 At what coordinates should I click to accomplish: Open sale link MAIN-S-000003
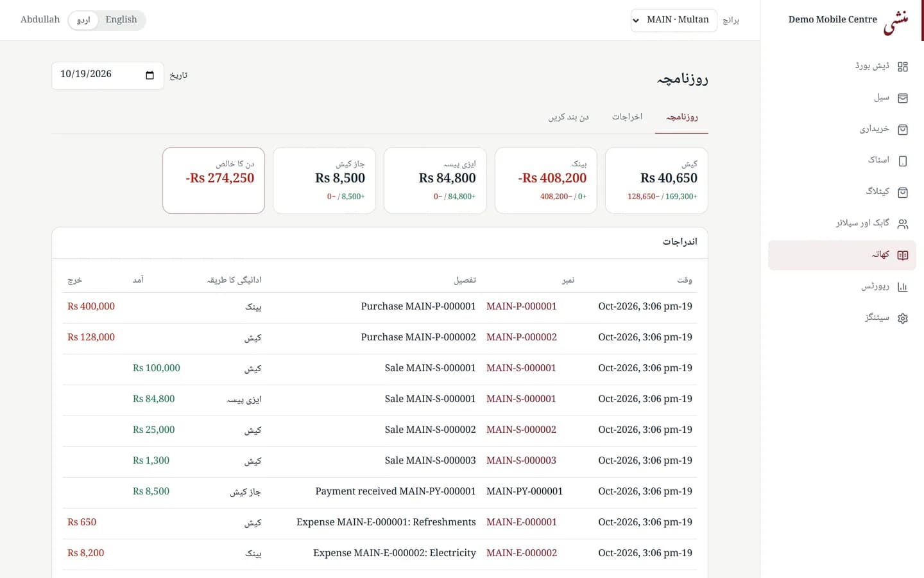point(521,460)
